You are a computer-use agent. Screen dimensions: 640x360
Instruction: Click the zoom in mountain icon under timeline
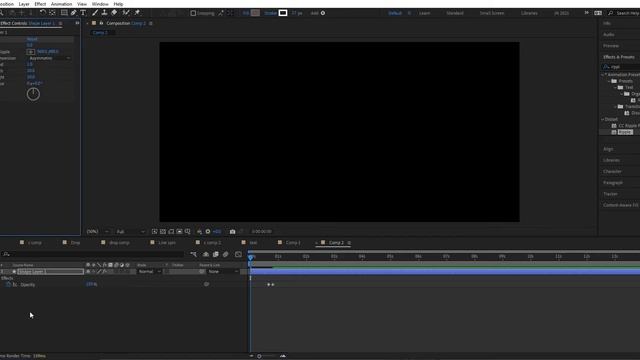(x=283, y=356)
